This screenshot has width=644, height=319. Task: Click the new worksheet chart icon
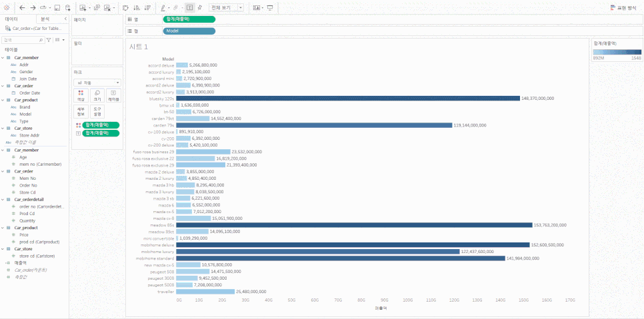coord(83,8)
